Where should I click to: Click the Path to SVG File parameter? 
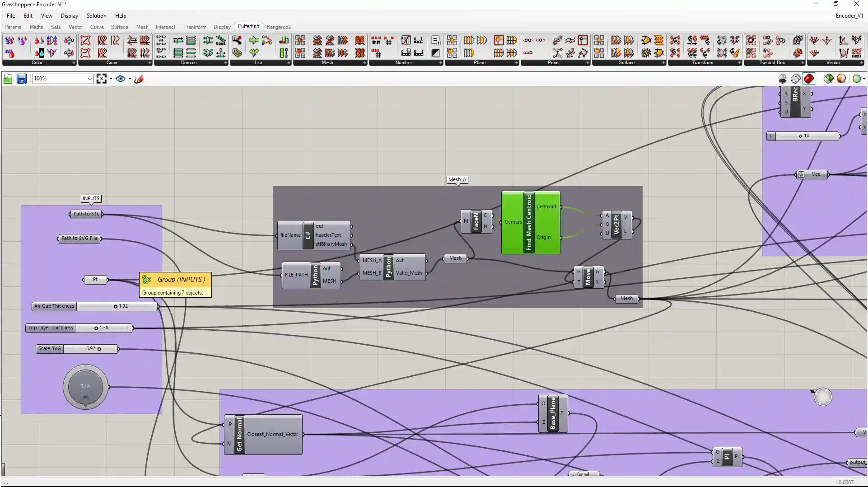point(79,239)
